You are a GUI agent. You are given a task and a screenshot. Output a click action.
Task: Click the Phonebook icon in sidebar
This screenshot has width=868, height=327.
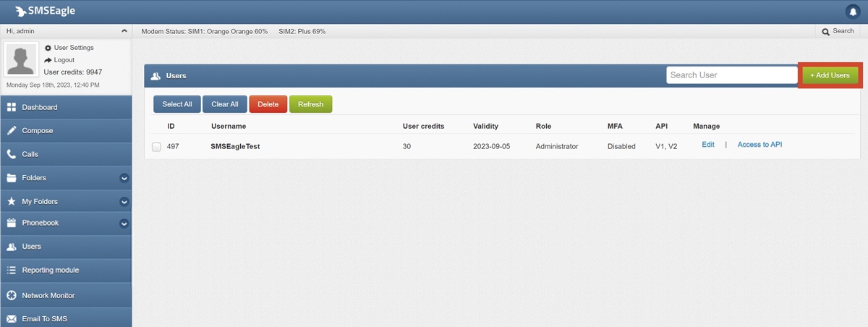tap(12, 223)
